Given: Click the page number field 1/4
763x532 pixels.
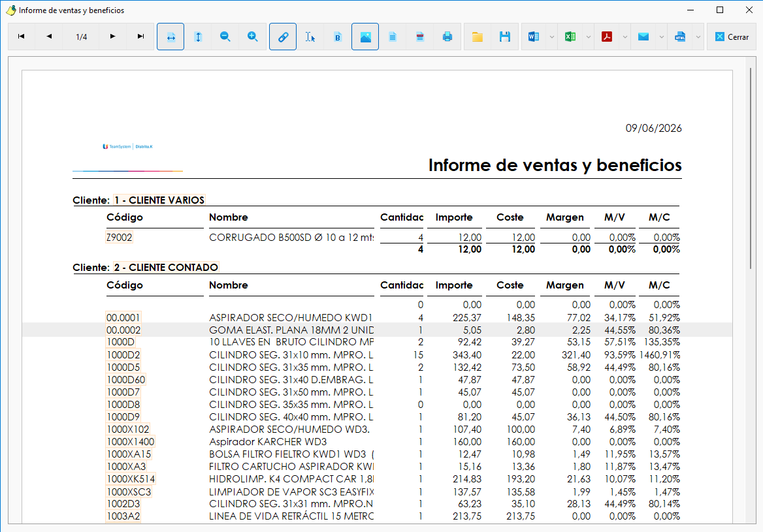Looking at the screenshot, I should [x=82, y=37].
